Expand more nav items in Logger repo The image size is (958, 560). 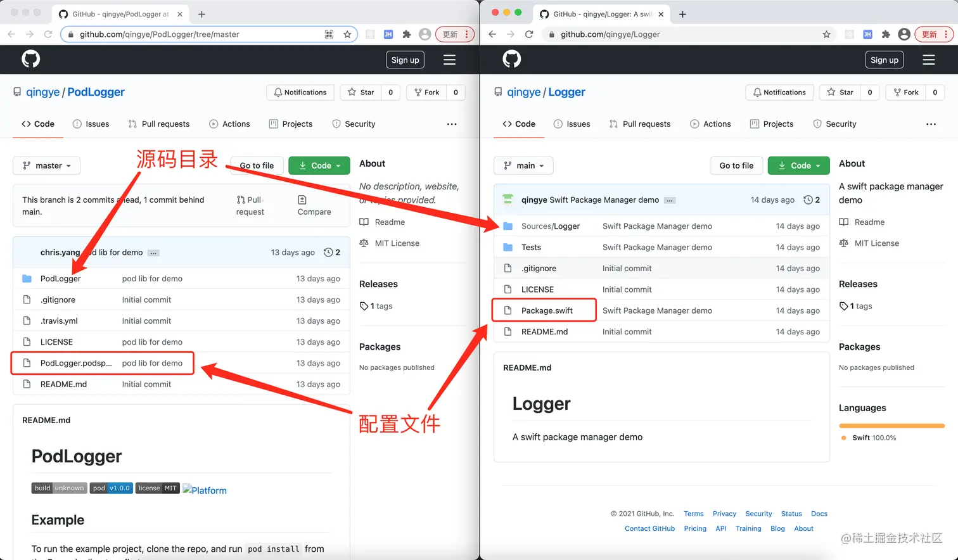(931, 124)
